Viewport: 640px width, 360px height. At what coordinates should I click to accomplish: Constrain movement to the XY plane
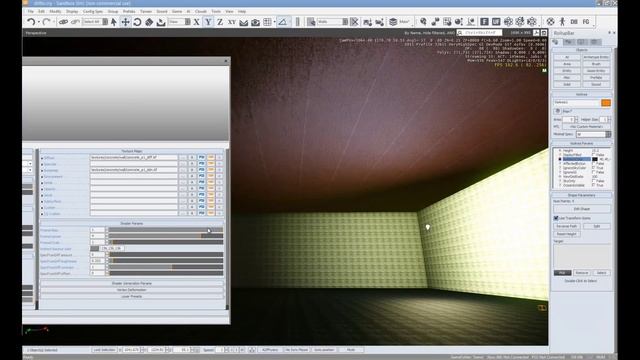pos(232,22)
